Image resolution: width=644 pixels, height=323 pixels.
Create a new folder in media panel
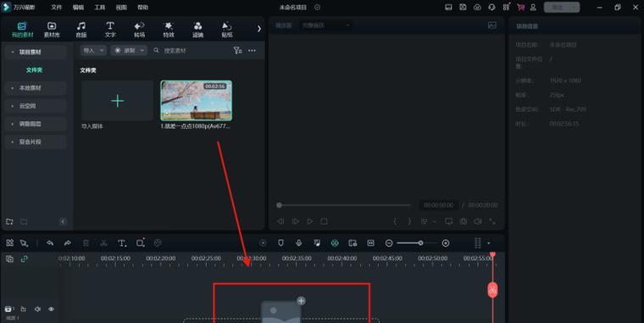point(9,221)
